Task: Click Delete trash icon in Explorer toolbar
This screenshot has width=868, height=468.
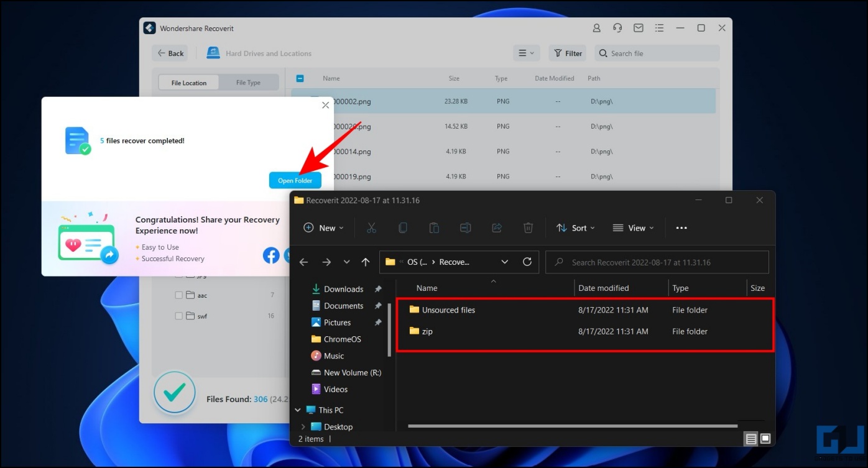Action: pyautogui.click(x=528, y=228)
